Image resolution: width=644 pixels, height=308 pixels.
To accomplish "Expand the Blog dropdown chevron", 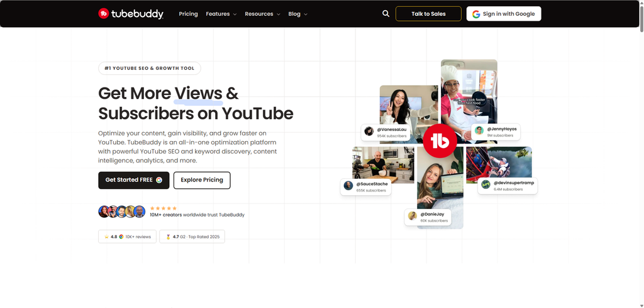I will (x=306, y=14).
